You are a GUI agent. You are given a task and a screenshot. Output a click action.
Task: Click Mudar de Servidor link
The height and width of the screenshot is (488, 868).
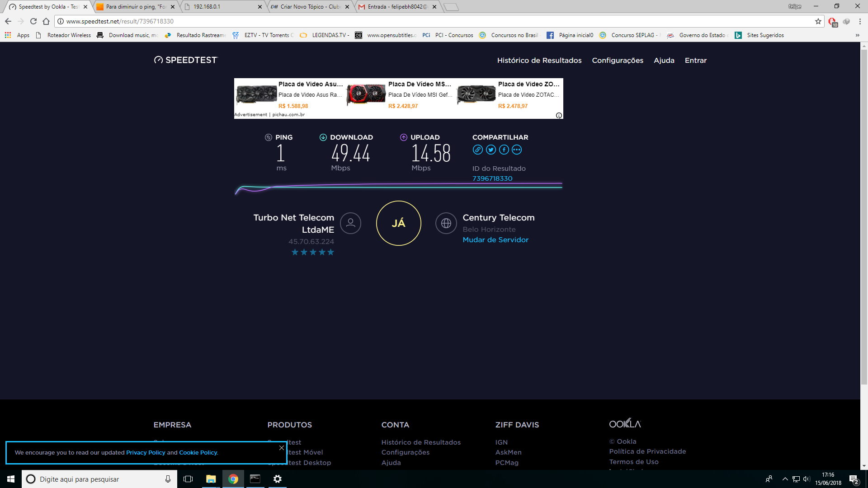point(495,240)
